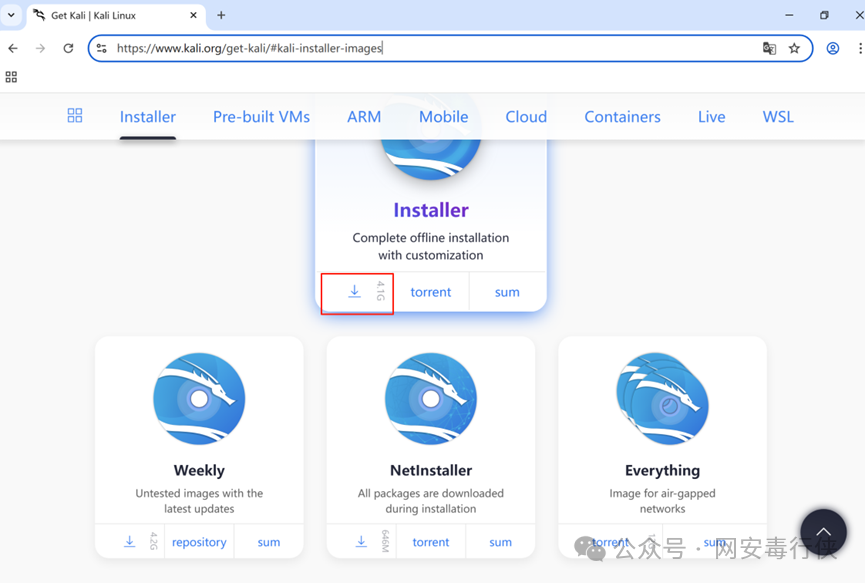
Task: Click the Weekly disc image
Action: pyautogui.click(x=199, y=399)
